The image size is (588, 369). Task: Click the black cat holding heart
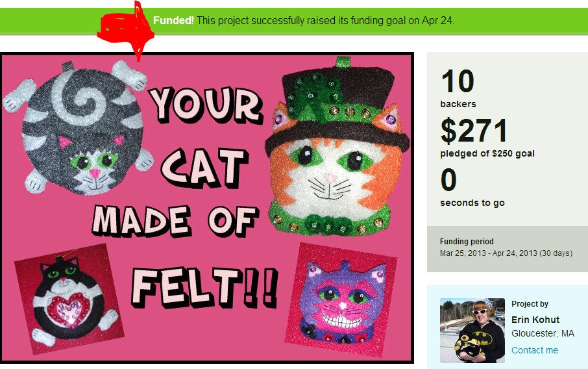[x=69, y=299]
